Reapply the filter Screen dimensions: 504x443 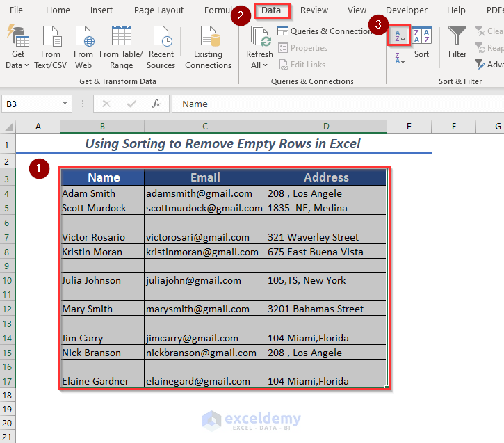point(489,48)
